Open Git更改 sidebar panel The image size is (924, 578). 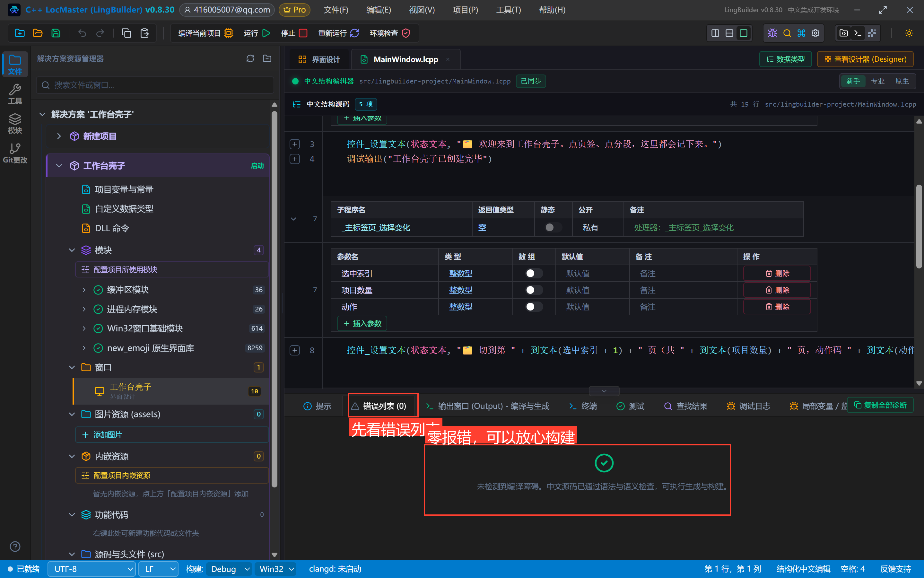click(15, 153)
